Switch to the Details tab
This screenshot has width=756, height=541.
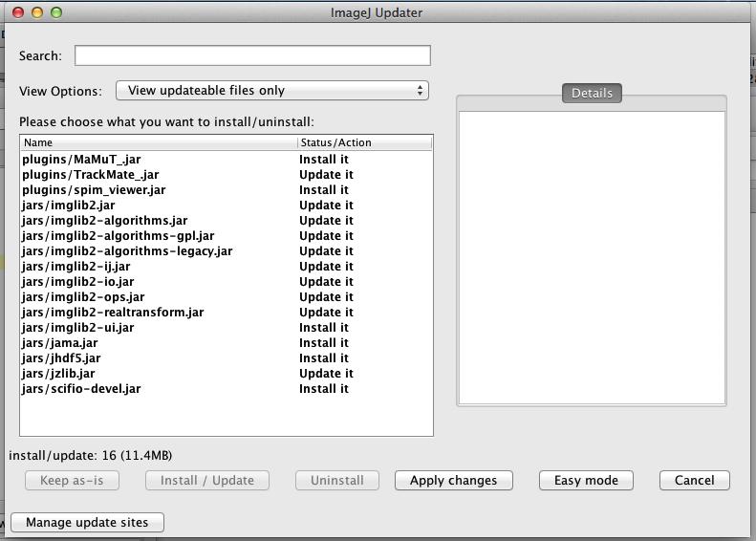[592, 93]
